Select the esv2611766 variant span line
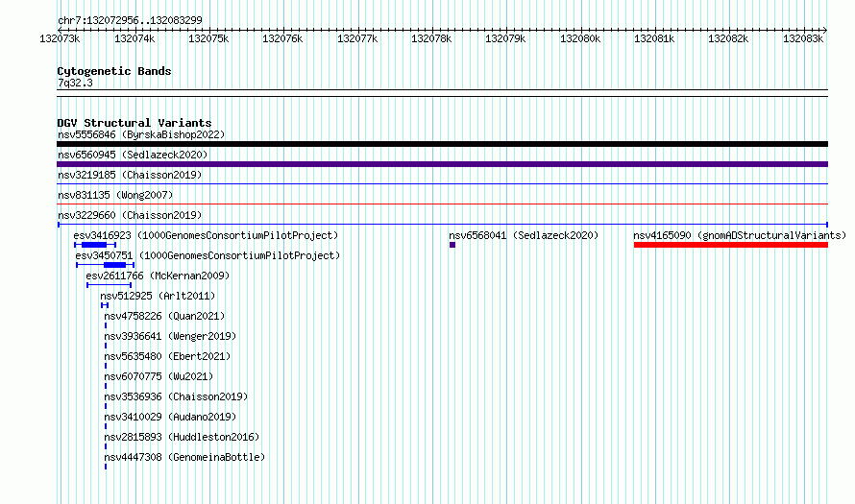This screenshot has width=855, height=504. (x=110, y=285)
